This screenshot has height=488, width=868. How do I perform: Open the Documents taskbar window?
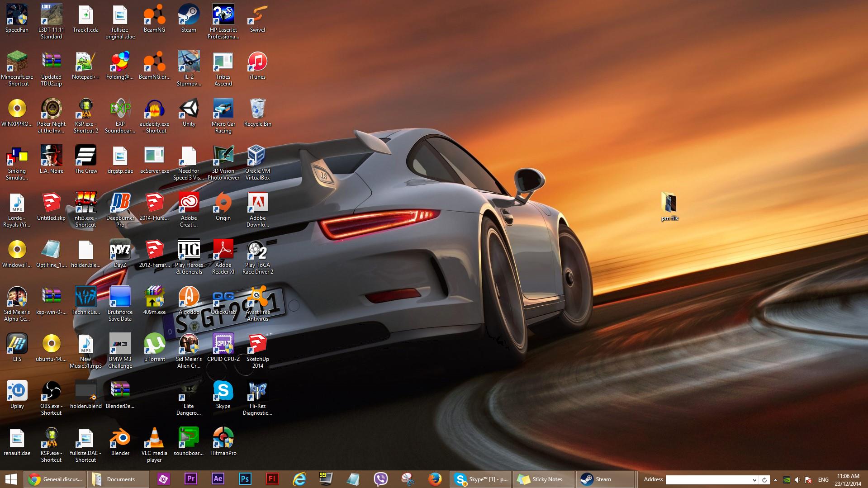118,479
